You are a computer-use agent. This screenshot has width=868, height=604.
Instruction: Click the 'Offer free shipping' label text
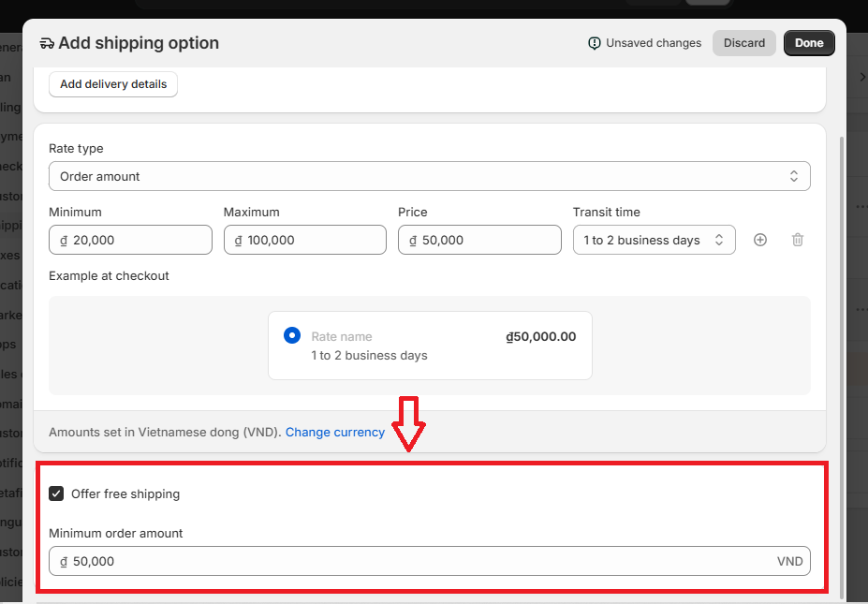click(125, 494)
